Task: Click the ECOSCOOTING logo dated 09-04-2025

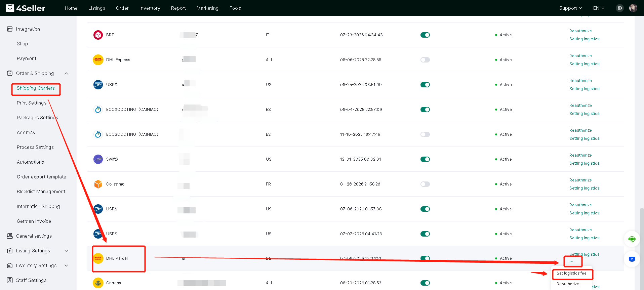Action: coord(98,110)
